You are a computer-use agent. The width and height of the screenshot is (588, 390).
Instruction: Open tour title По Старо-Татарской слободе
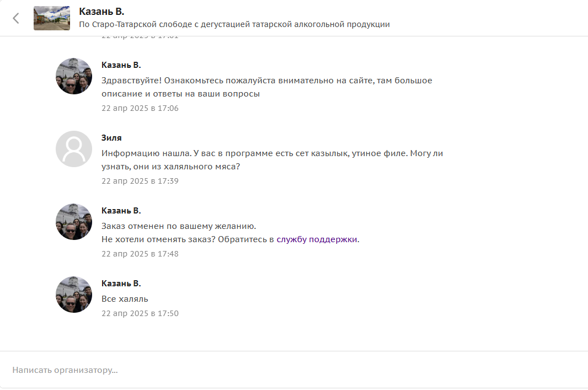point(234,24)
